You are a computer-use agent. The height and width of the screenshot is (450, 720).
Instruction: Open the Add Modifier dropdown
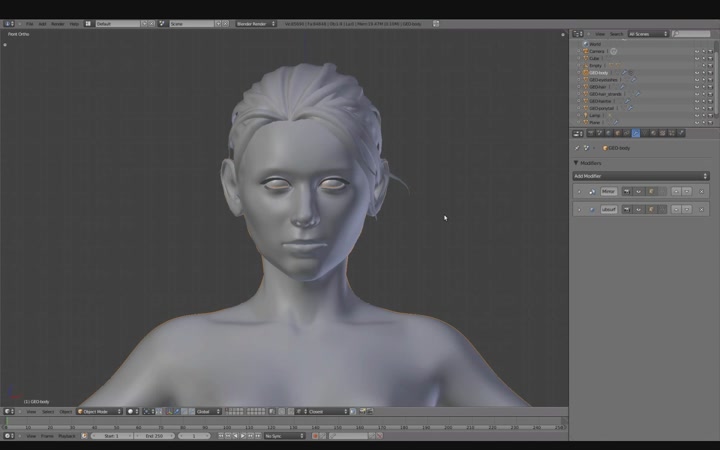click(x=641, y=176)
